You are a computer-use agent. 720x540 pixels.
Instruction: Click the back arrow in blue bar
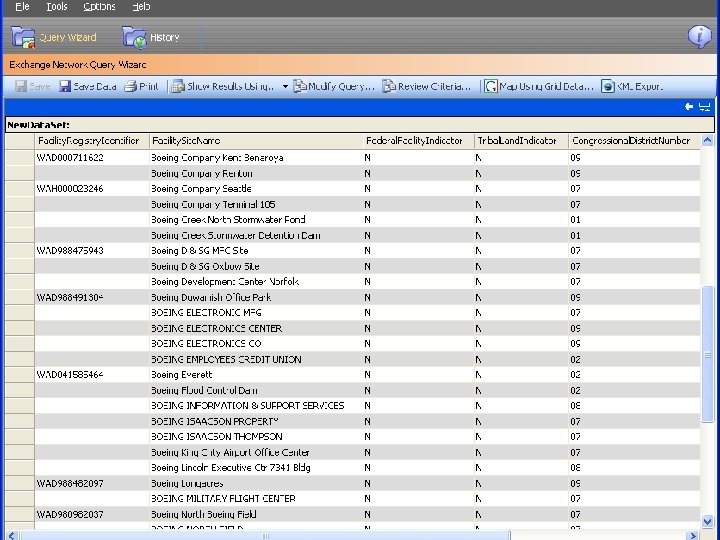689,107
